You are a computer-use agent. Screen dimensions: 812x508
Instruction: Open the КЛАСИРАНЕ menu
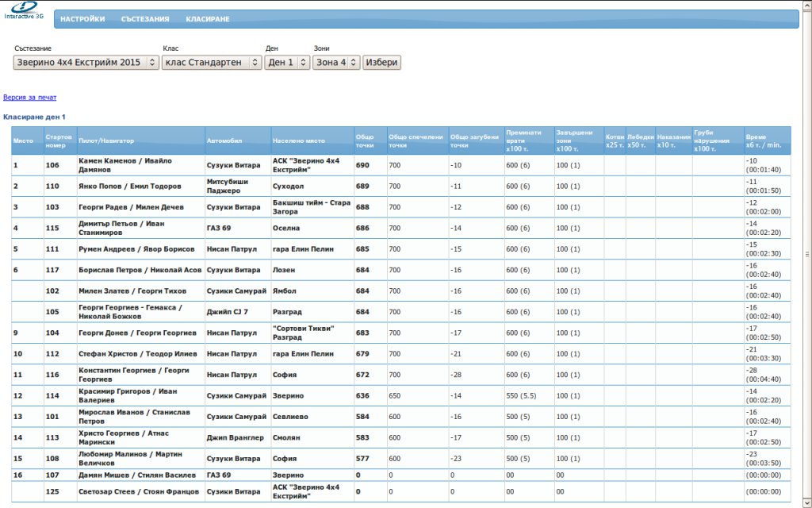click(x=208, y=19)
